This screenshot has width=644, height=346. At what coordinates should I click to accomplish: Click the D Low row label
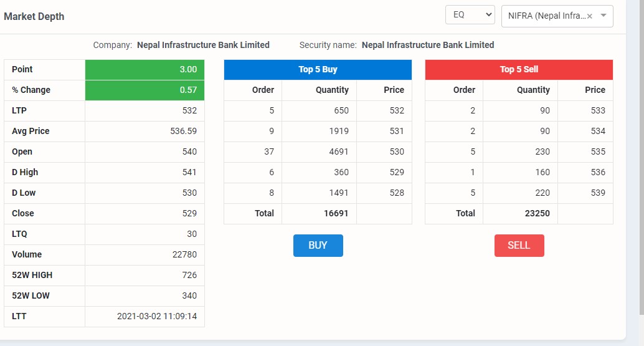coord(24,193)
